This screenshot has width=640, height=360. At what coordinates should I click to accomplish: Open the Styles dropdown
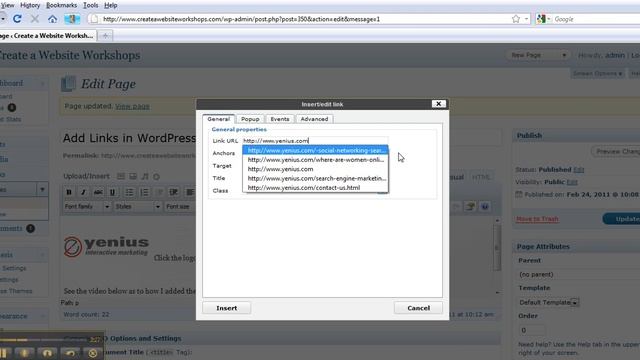point(138,207)
